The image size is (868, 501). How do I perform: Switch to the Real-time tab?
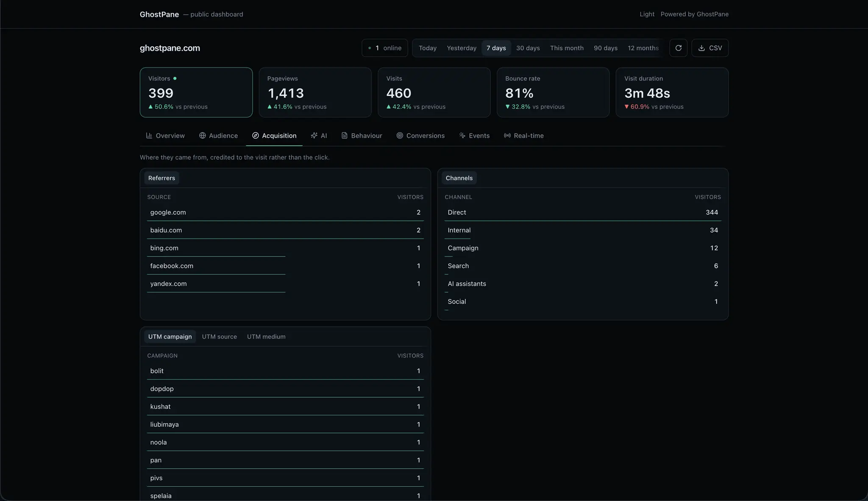coord(524,136)
